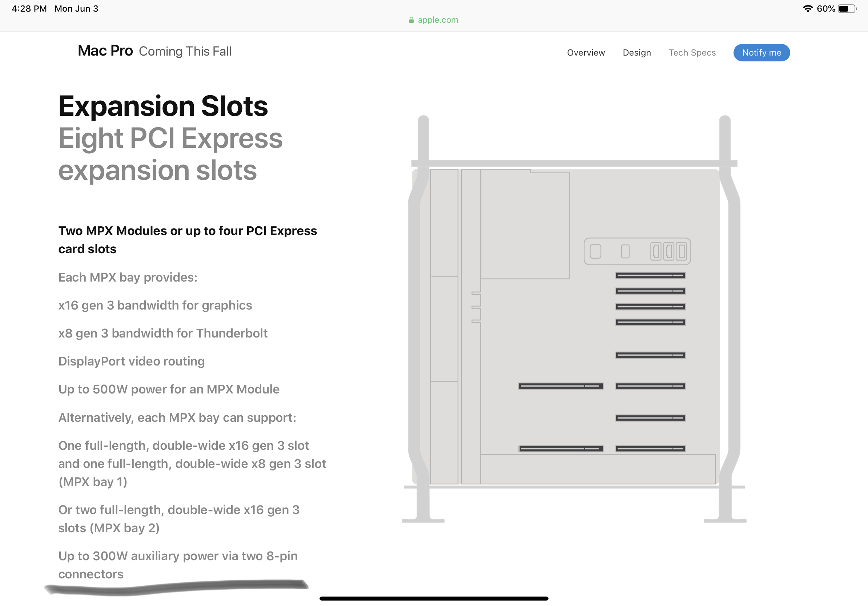Viewport: 868px width, 606px height.
Task: Click the green lock icon
Action: tap(411, 20)
